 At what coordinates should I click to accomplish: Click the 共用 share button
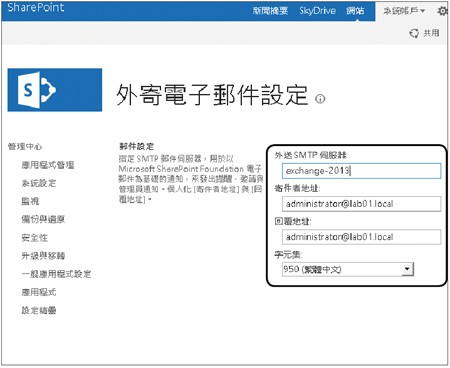424,33
